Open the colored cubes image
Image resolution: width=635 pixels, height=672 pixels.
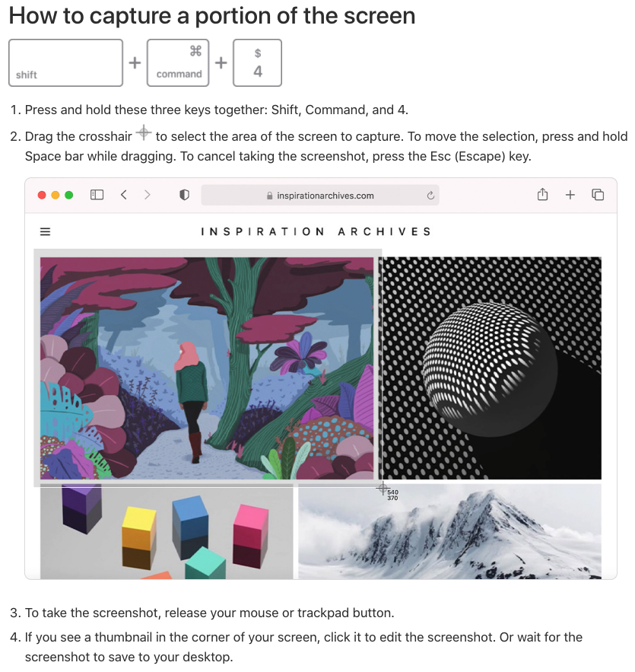[167, 532]
